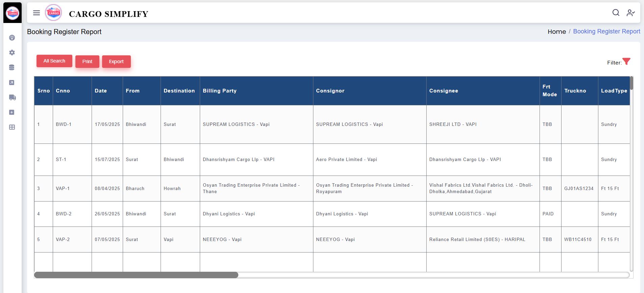Sort by the Date column header

coord(101,91)
